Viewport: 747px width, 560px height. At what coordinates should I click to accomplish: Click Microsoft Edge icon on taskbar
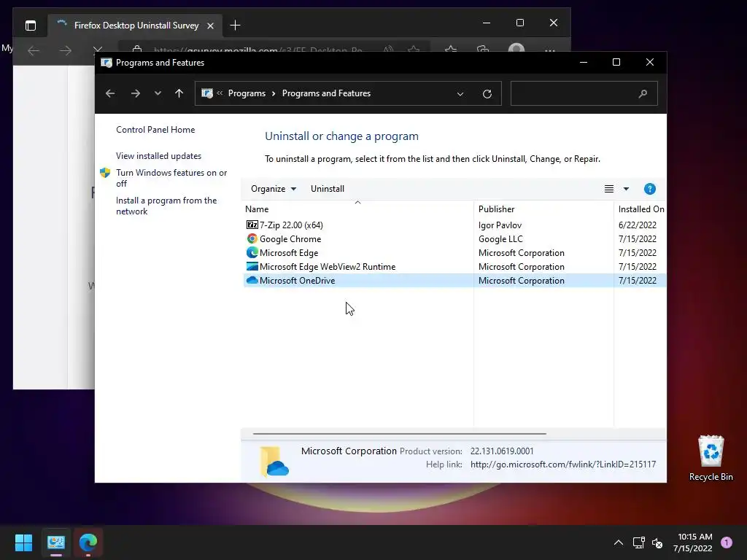click(88, 542)
